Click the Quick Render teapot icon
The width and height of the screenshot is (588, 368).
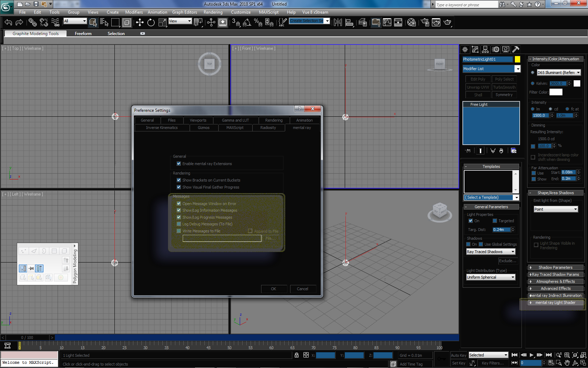click(x=447, y=22)
